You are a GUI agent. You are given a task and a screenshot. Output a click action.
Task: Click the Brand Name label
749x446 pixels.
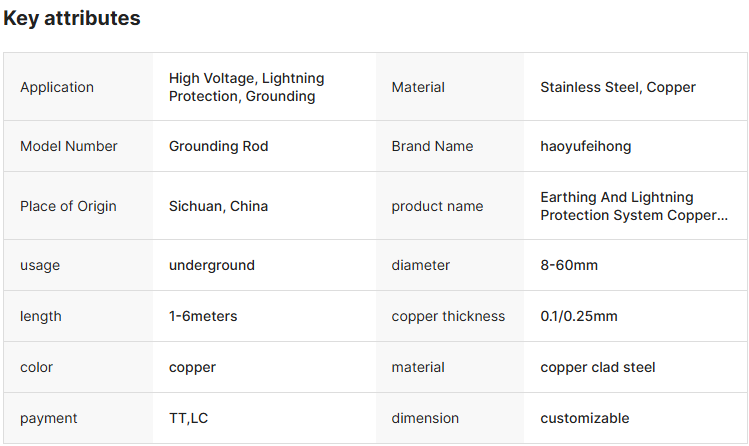tap(432, 146)
